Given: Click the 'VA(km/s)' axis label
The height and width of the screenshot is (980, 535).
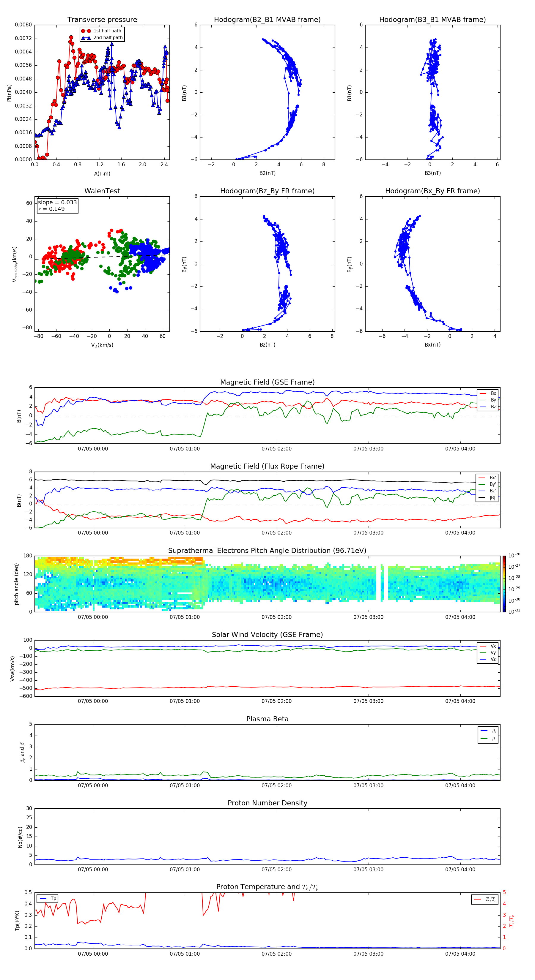Looking at the screenshot, I should point(102,345).
